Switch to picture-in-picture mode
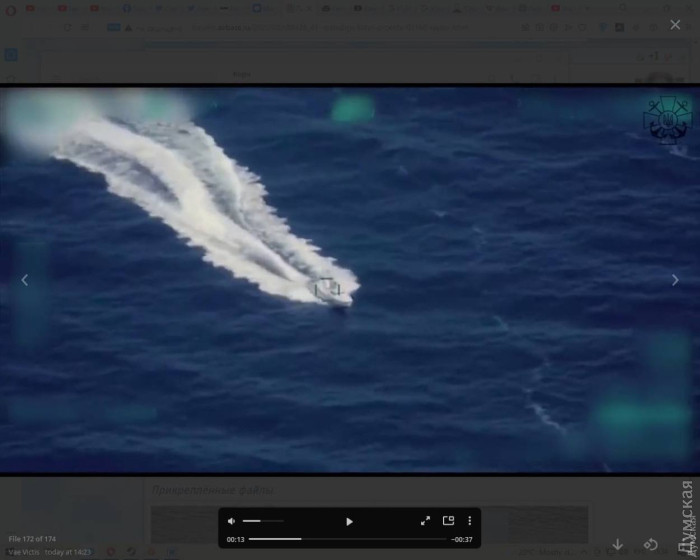This screenshot has height=560, width=700. (448, 521)
